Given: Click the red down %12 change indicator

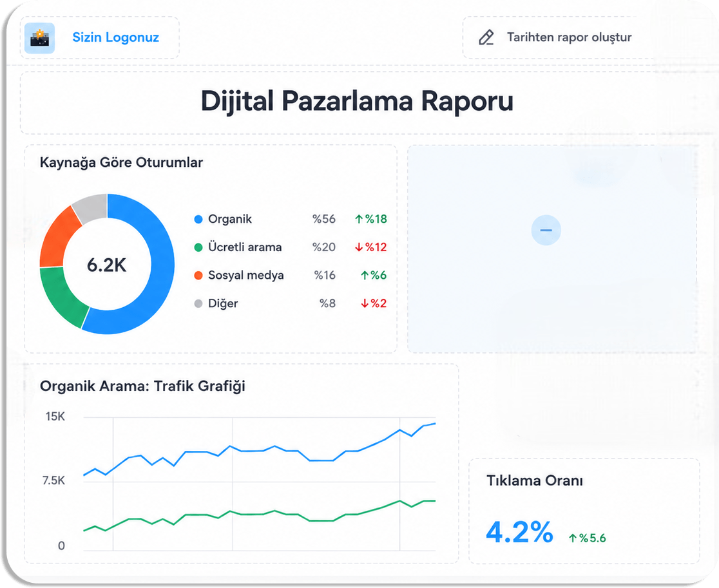Looking at the screenshot, I should pos(370,247).
